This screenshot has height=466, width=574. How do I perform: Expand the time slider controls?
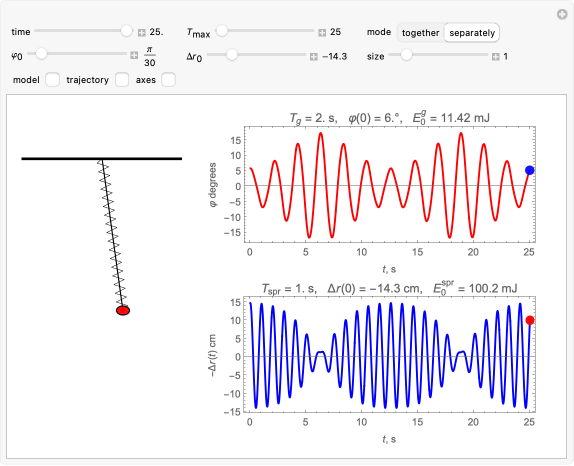click(142, 33)
